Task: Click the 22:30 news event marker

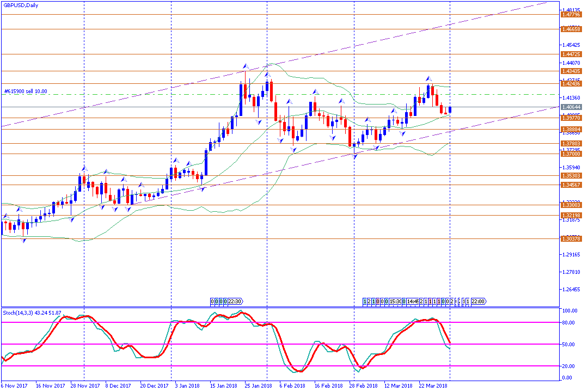Action: click(x=235, y=301)
